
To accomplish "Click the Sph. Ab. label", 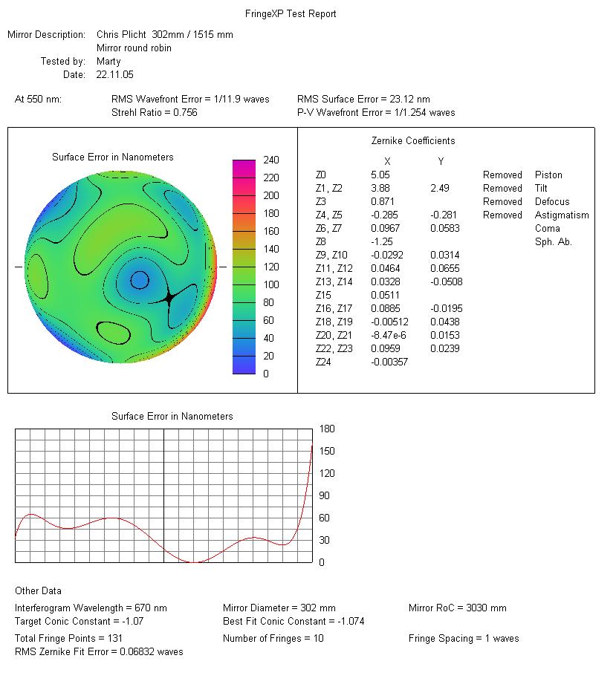I will coord(553,241).
